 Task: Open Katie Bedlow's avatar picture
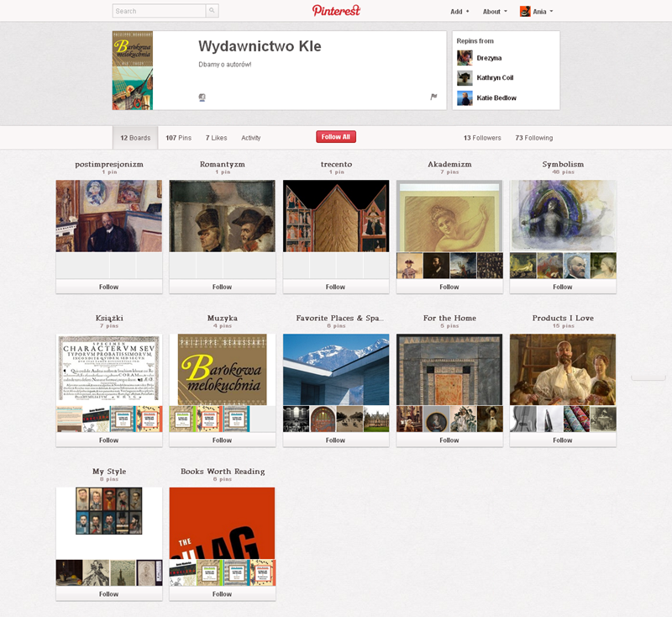pos(465,98)
